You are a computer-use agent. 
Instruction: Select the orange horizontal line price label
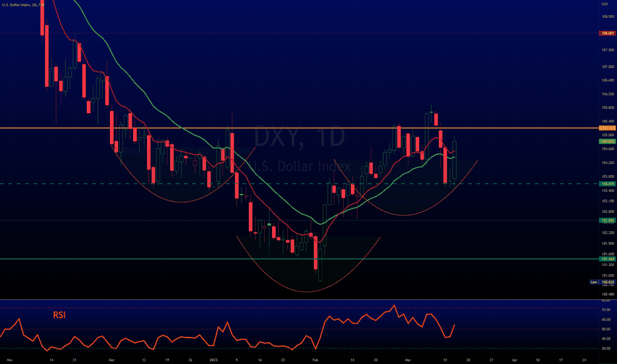[608, 128]
